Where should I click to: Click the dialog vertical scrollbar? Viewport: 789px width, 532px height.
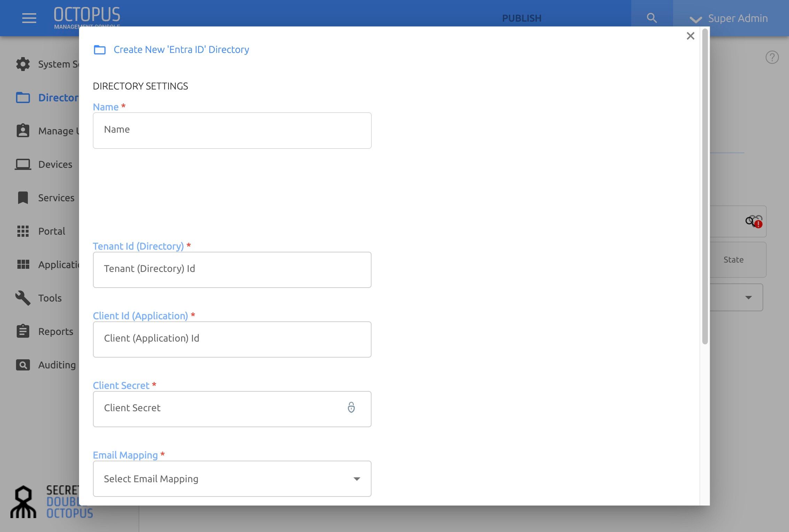tap(705, 186)
